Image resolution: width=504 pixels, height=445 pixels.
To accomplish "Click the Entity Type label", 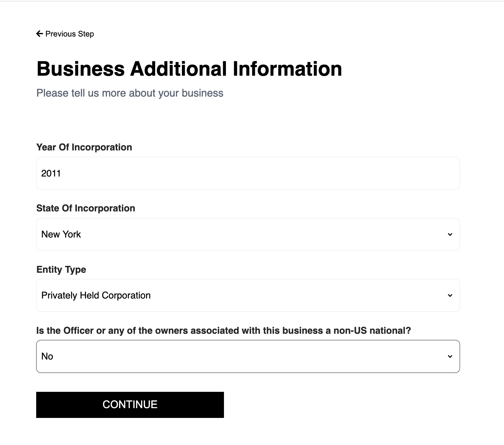I will tap(61, 269).
